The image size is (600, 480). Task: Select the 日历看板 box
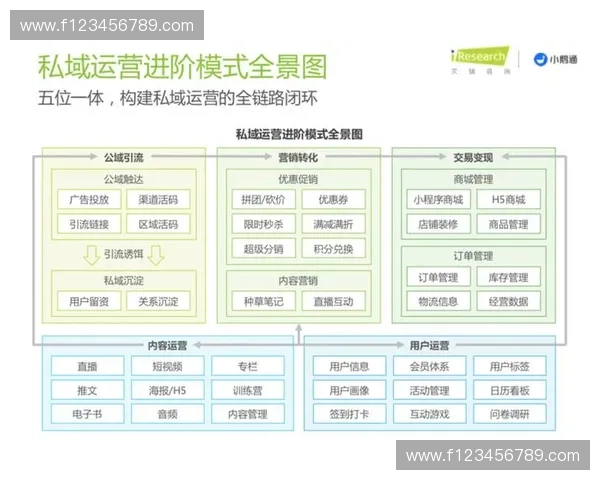pyautogui.click(x=510, y=390)
